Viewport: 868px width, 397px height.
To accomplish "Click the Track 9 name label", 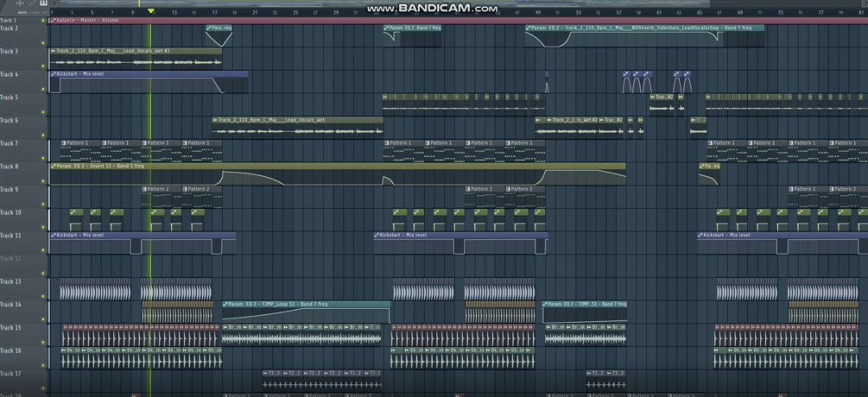I will pyautogui.click(x=9, y=190).
